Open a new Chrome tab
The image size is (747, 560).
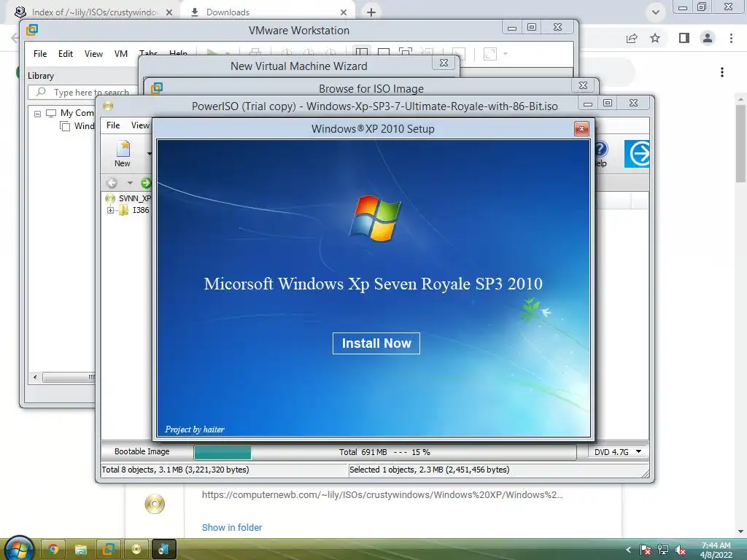(x=371, y=12)
